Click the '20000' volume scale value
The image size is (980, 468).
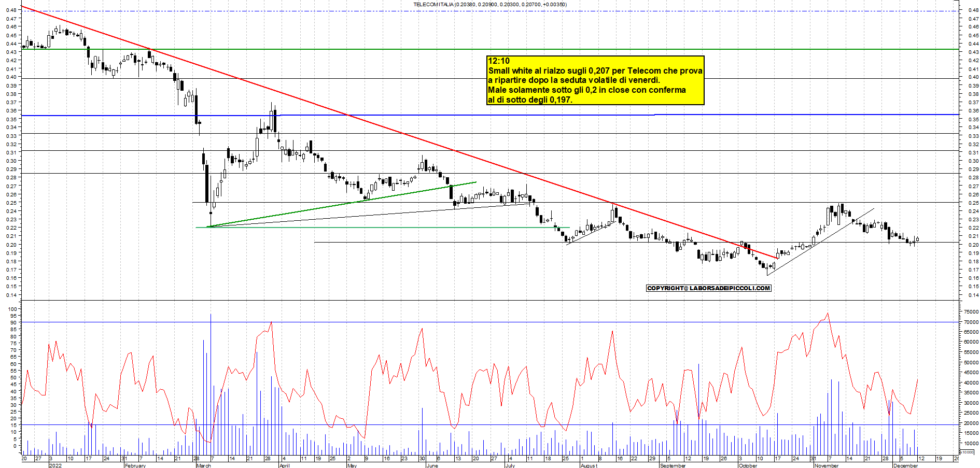[971, 423]
